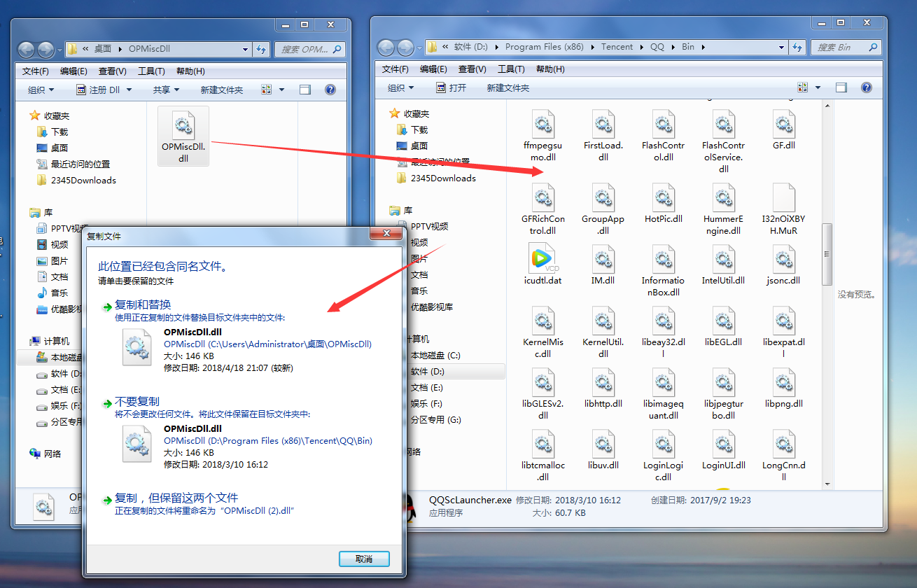
Task: Click the ffmpegsumo.dll file icon
Action: (543, 126)
